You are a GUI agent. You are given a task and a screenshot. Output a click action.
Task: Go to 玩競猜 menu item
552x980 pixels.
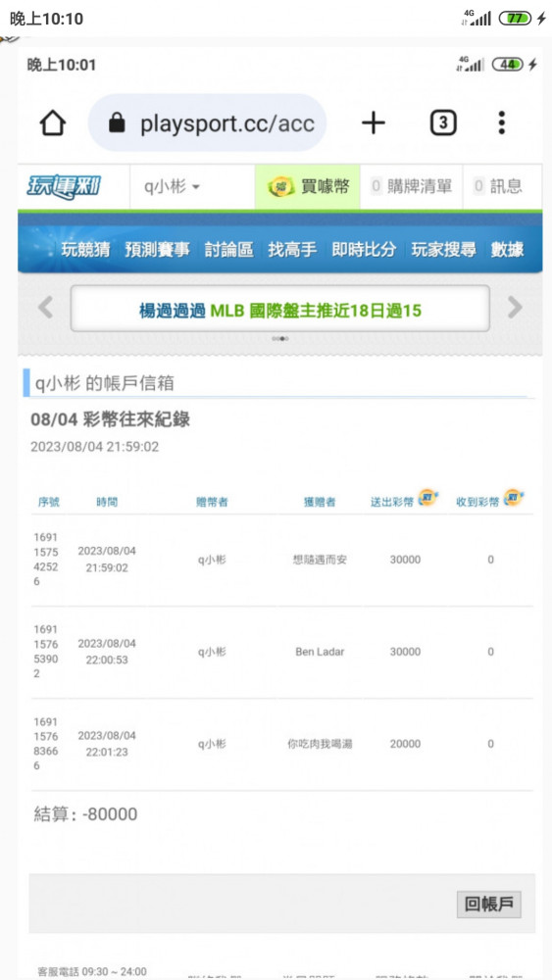click(x=85, y=250)
